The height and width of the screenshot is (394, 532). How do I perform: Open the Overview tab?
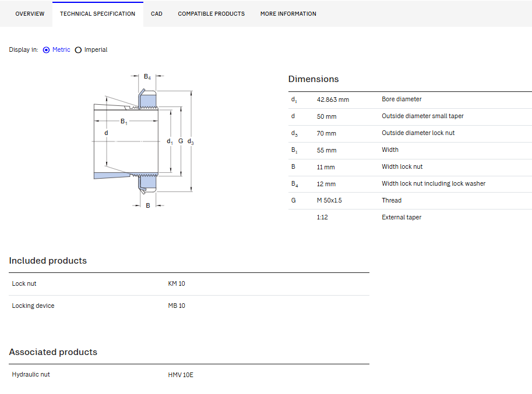[30, 14]
